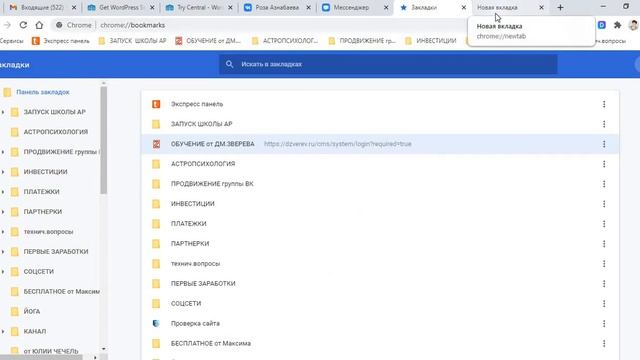Open more actions for ПЛАТЕЖКИ row

[604, 224]
